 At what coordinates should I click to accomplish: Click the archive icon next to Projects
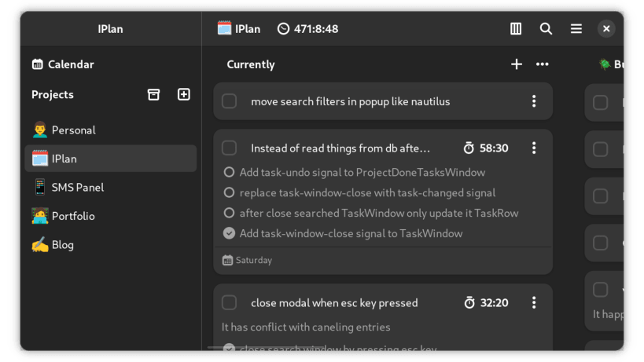click(154, 95)
